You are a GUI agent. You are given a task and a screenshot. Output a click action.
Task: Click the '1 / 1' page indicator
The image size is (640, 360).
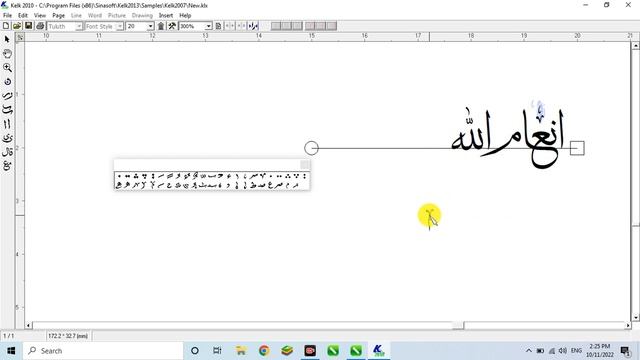click(x=9, y=336)
